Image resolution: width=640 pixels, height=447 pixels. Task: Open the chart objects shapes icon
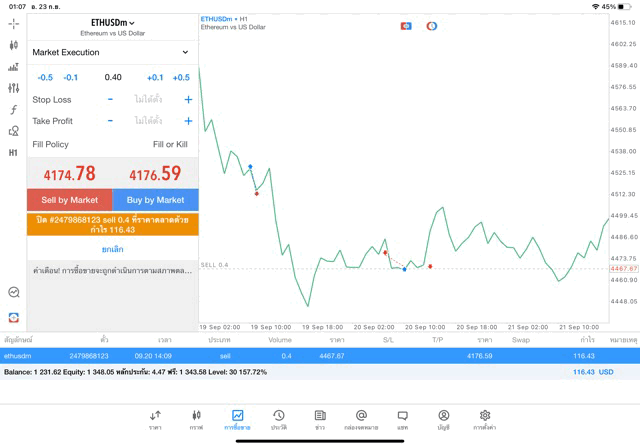coord(13,131)
